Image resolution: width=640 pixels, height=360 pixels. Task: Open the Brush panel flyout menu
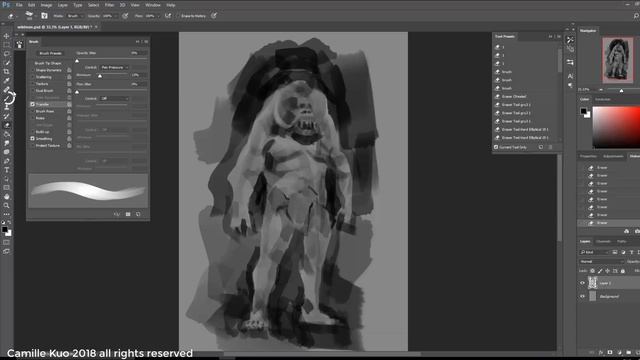coord(146,42)
